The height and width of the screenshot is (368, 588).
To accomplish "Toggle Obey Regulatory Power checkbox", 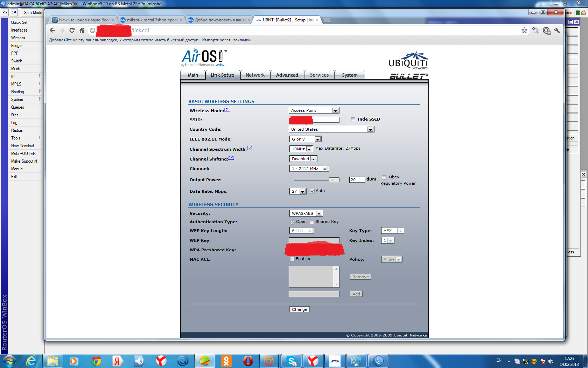I will coord(384,177).
